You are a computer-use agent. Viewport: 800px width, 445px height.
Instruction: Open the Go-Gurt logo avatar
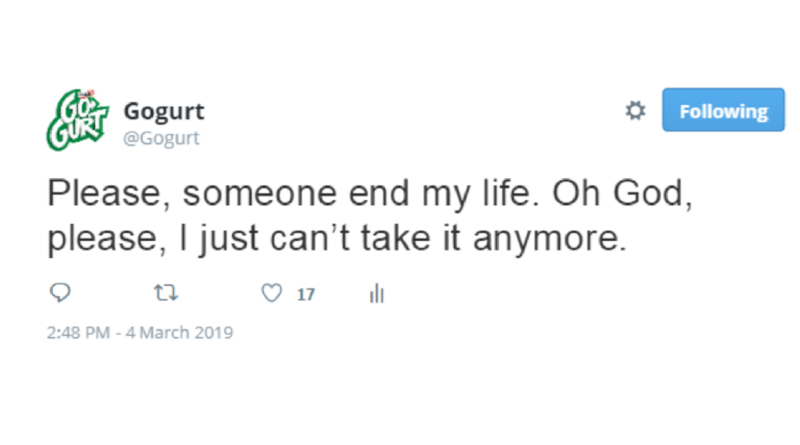78,118
